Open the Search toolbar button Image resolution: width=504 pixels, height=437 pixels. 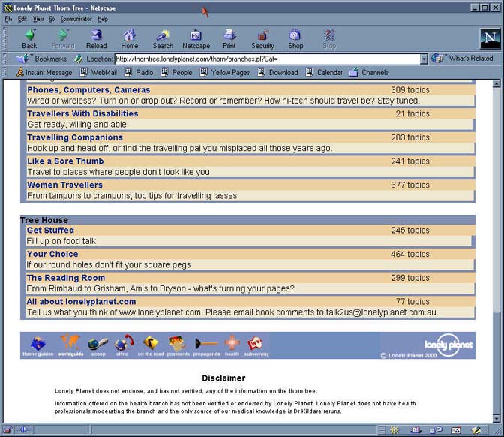(163, 38)
